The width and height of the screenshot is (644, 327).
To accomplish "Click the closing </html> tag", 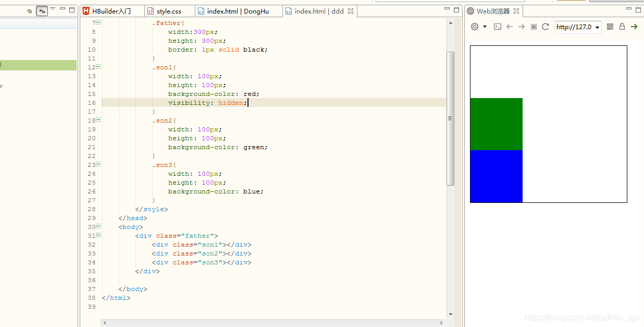I will [116, 298].
